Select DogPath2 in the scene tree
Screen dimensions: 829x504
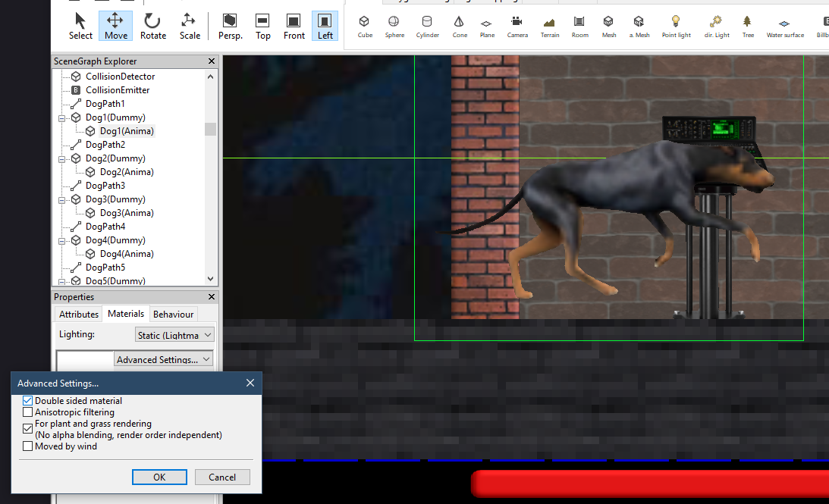(x=105, y=145)
